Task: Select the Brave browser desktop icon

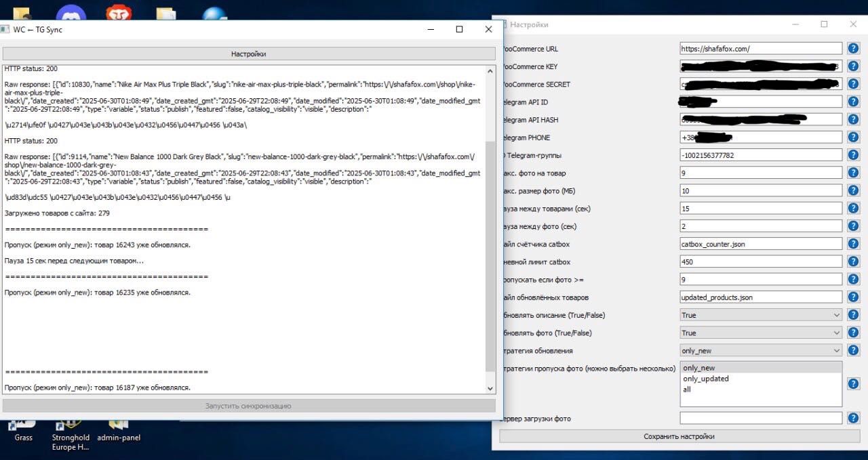Action: 119,13
